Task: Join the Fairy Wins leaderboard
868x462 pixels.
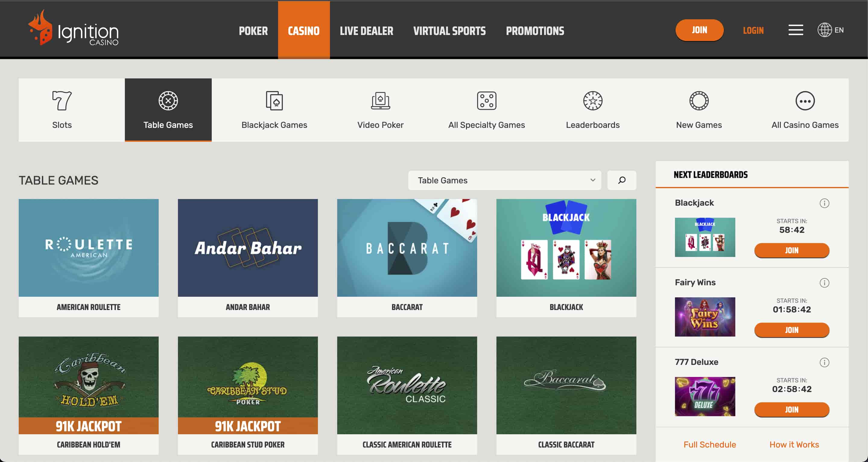Action: (791, 330)
